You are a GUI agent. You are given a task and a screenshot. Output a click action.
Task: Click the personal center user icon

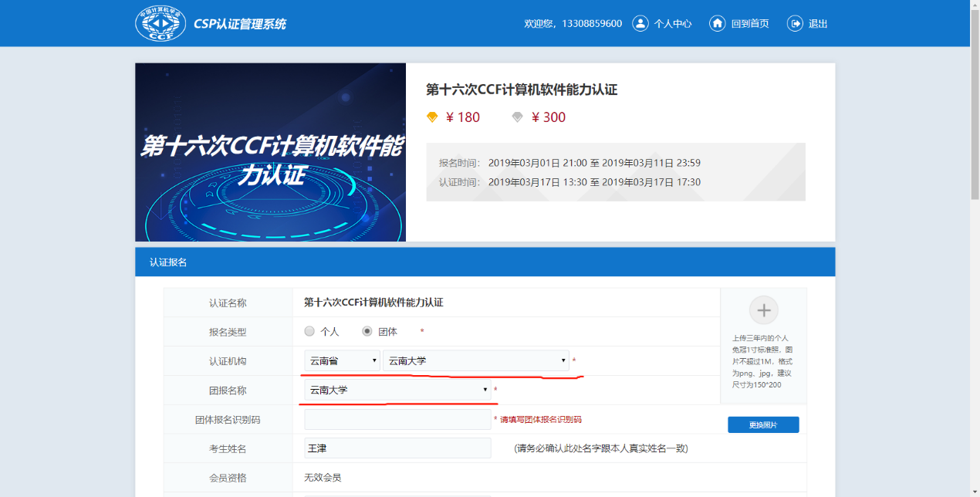tap(640, 23)
